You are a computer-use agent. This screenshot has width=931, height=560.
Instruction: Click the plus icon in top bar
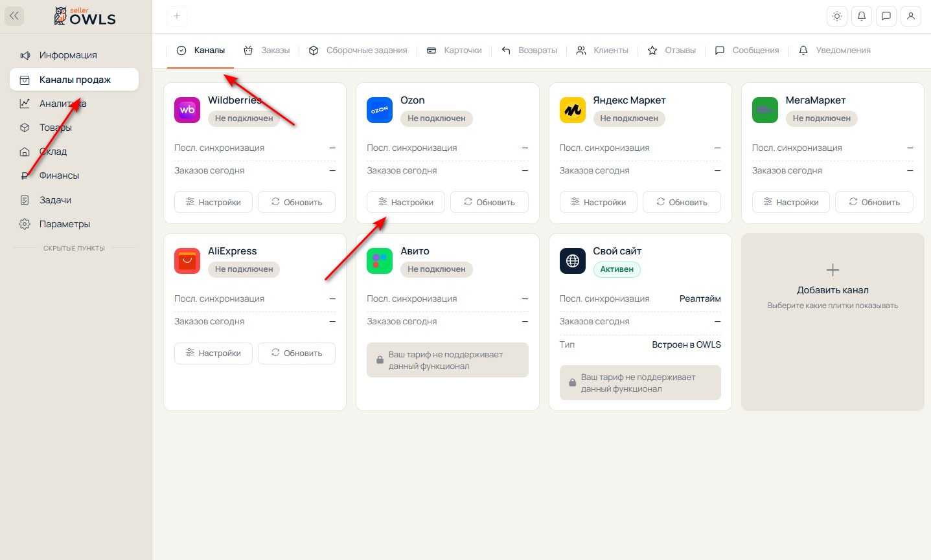pyautogui.click(x=177, y=16)
